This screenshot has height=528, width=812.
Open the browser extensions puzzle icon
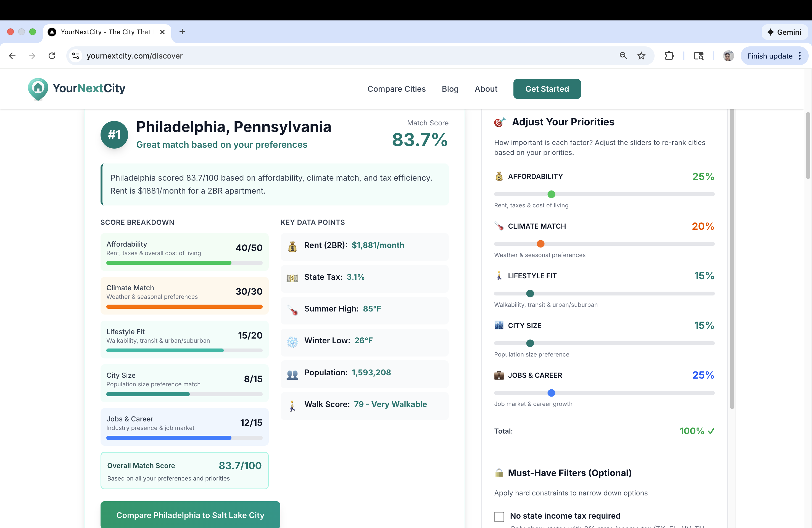(x=669, y=56)
